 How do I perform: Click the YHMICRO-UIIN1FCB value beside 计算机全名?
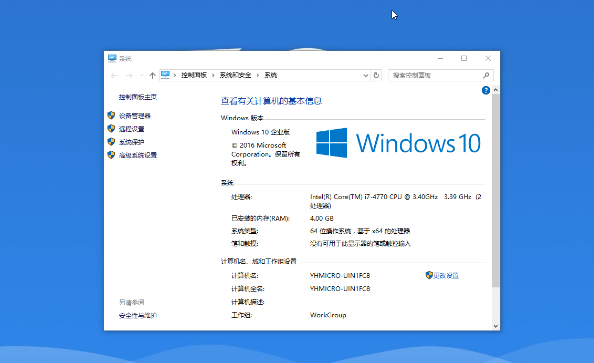[340, 288]
